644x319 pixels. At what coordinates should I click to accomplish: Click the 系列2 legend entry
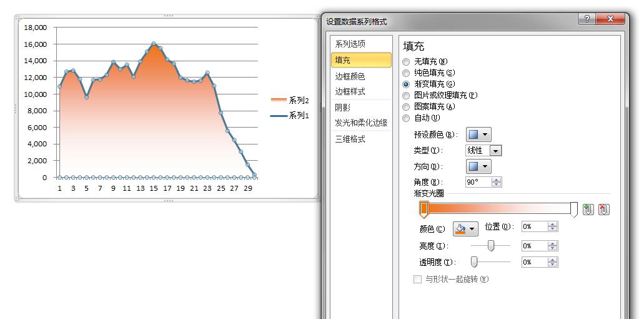click(290, 100)
